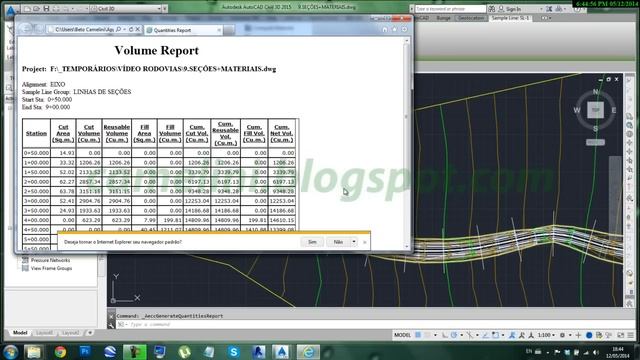Click the IE Tools gear icon

coord(404,29)
